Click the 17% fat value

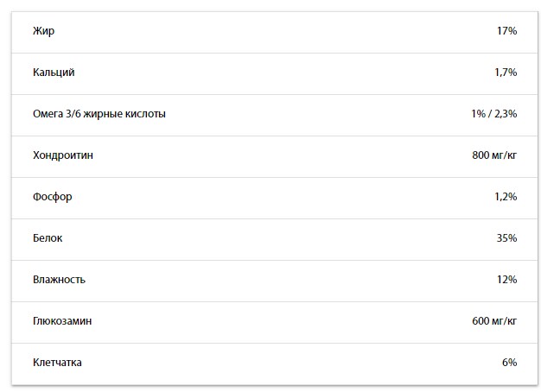[x=506, y=31]
